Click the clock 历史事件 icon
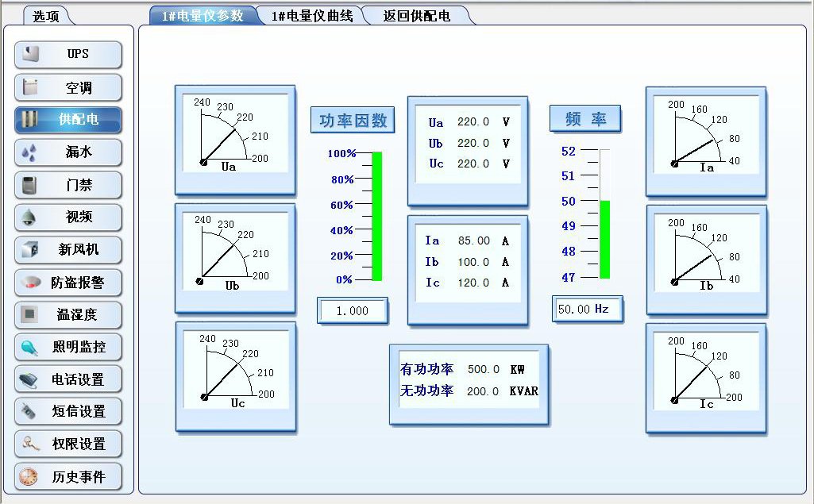814x504 pixels. (x=28, y=476)
